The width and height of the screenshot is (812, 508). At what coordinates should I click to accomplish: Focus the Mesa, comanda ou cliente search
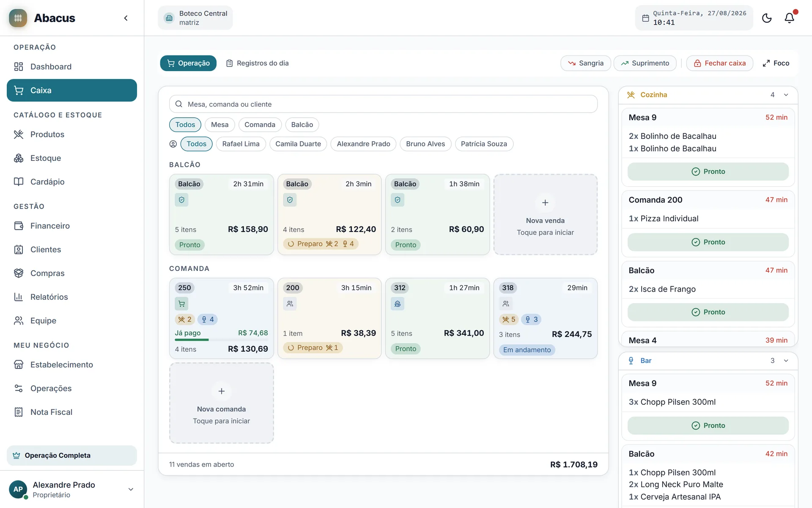coord(383,104)
